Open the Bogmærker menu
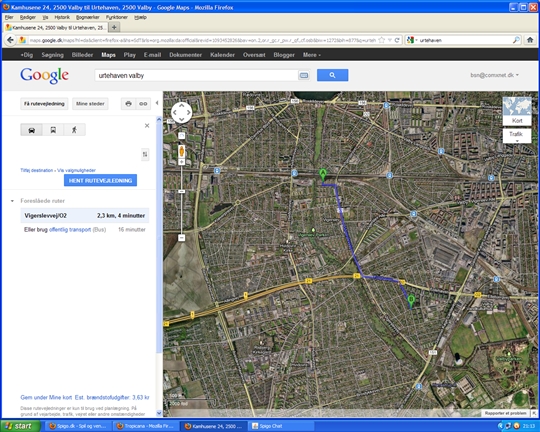This screenshot has height=432, width=540. 87,17
